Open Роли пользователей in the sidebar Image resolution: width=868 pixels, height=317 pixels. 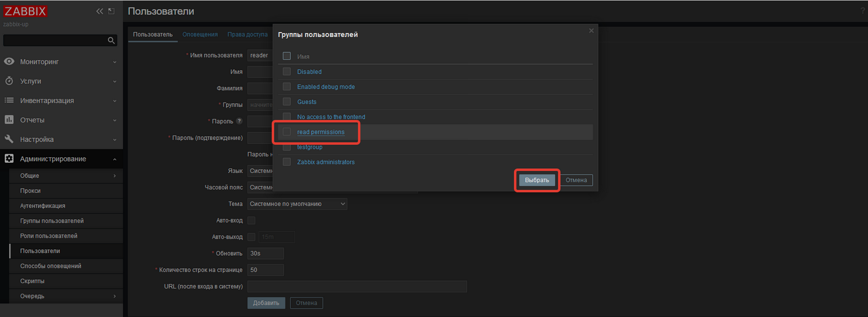coord(66,236)
